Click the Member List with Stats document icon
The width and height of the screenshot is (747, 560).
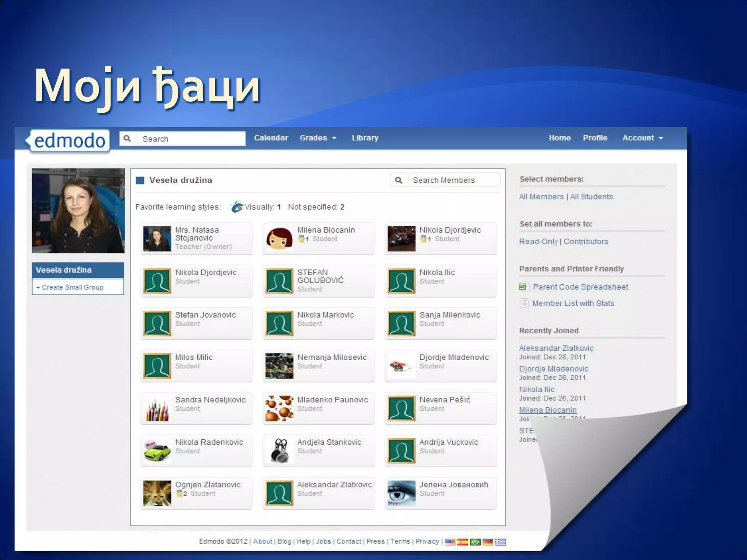(524, 303)
